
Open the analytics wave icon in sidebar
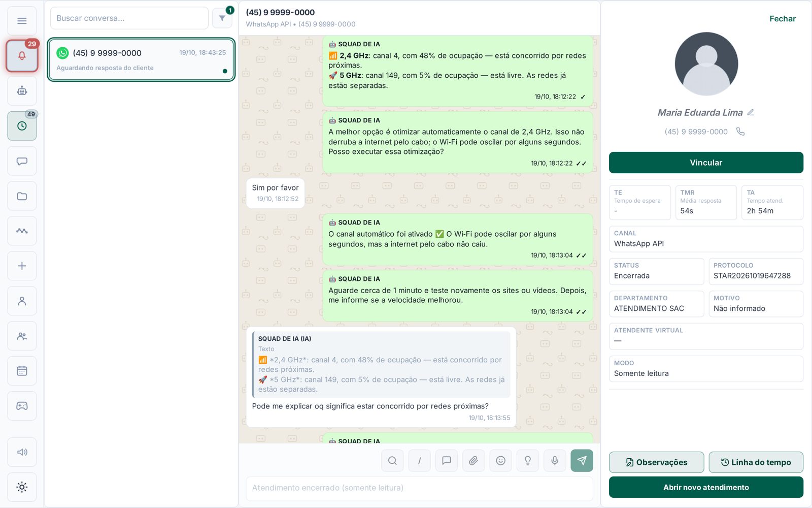pyautogui.click(x=22, y=231)
